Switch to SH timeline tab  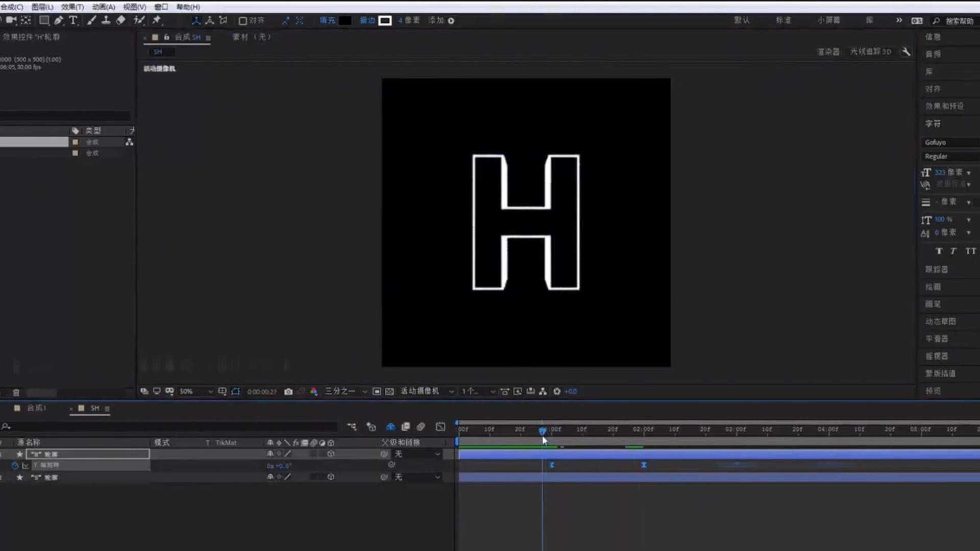coord(94,408)
